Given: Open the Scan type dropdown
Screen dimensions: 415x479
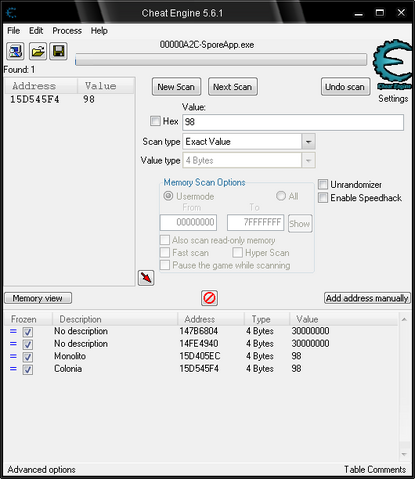Looking at the screenshot, I should pyautogui.click(x=308, y=142).
